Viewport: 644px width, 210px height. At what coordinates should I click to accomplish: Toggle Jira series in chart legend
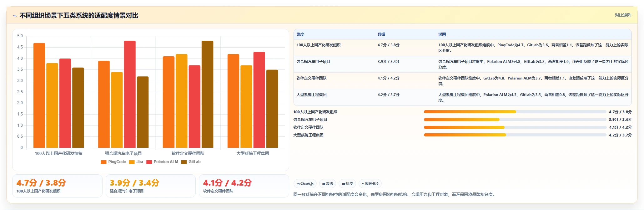point(136,162)
